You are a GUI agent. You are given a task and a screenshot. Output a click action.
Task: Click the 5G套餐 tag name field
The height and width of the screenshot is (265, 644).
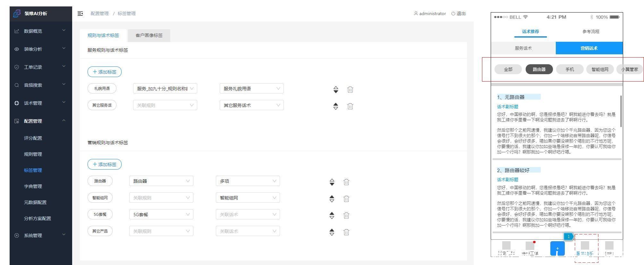(100, 215)
